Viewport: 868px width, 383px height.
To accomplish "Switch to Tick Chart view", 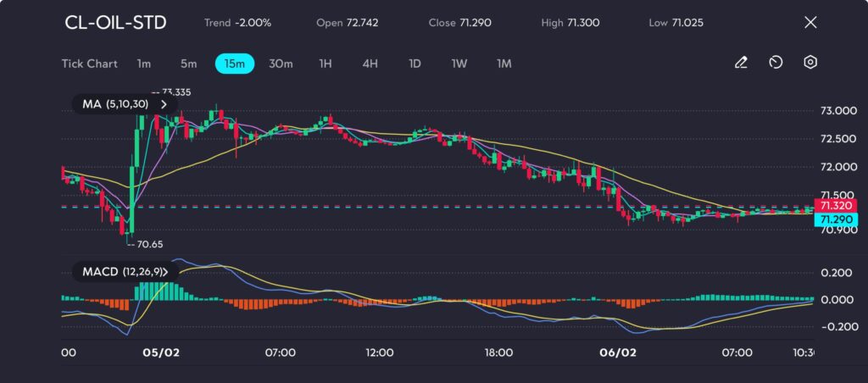I will pos(89,64).
